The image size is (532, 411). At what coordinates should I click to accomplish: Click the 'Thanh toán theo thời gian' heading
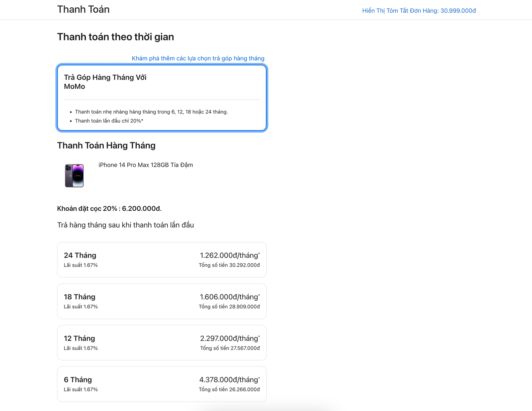pos(115,37)
